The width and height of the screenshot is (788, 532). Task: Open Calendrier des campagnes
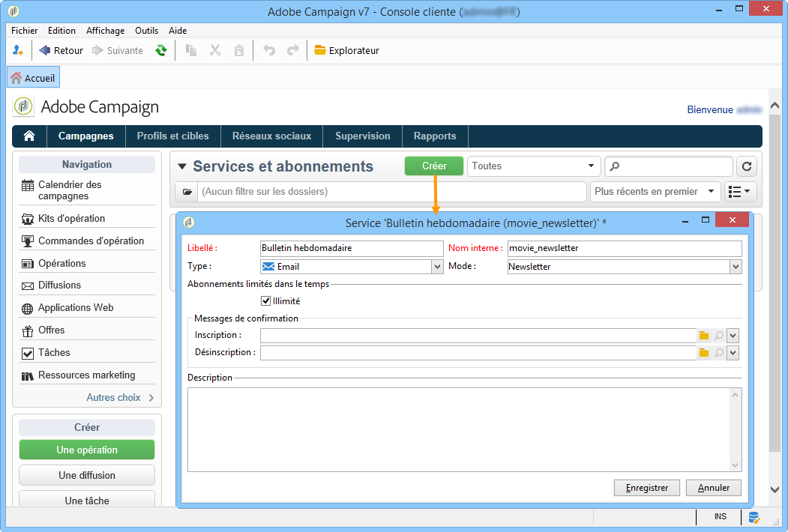point(87,190)
